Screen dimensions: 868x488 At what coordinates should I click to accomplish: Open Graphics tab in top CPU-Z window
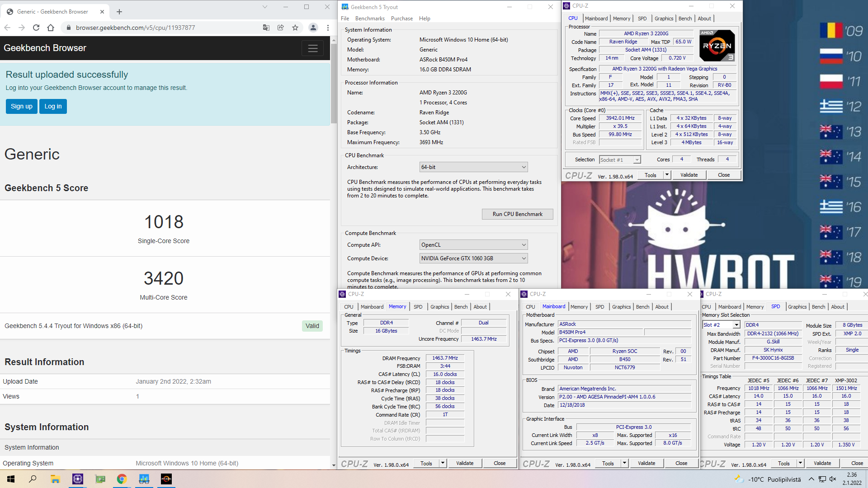(x=664, y=19)
